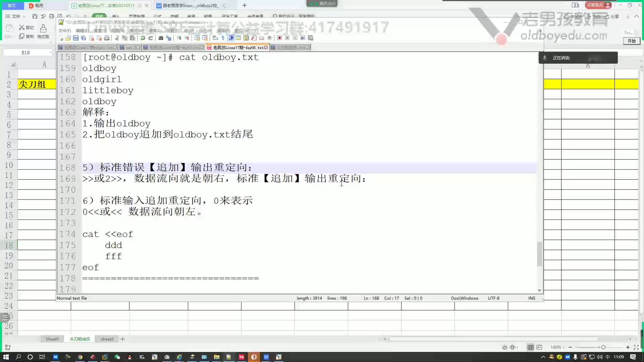Toggle file monitoring eye icon
644x362 pixels.
(x=269, y=38)
